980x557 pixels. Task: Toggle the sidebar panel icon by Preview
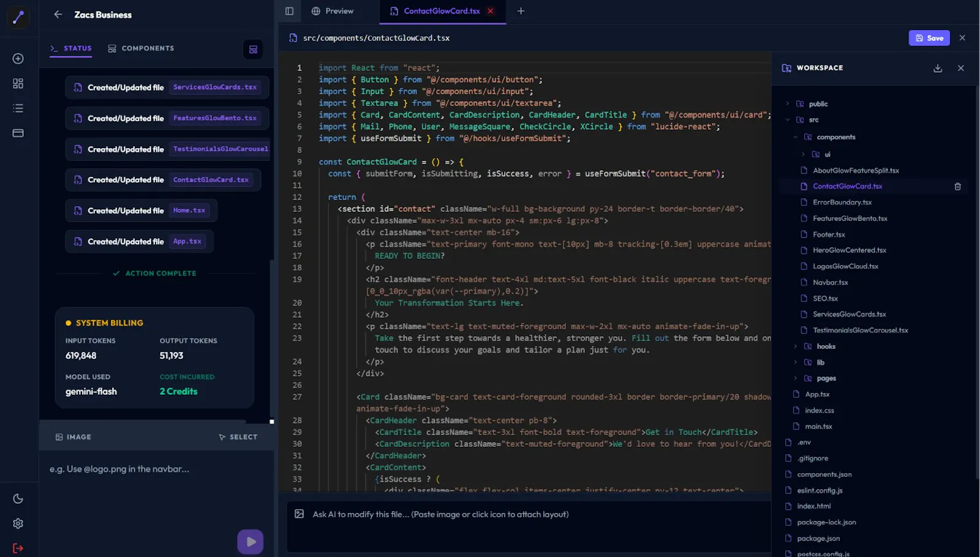point(290,11)
